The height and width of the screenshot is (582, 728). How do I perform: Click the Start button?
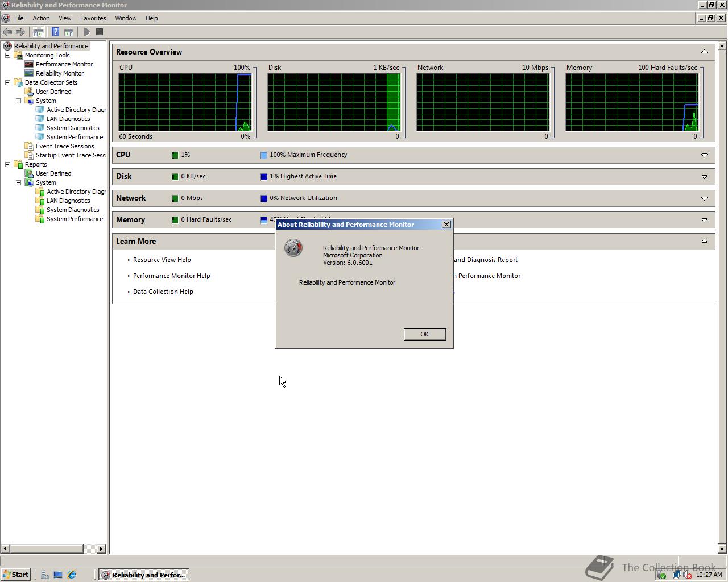click(16, 575)
